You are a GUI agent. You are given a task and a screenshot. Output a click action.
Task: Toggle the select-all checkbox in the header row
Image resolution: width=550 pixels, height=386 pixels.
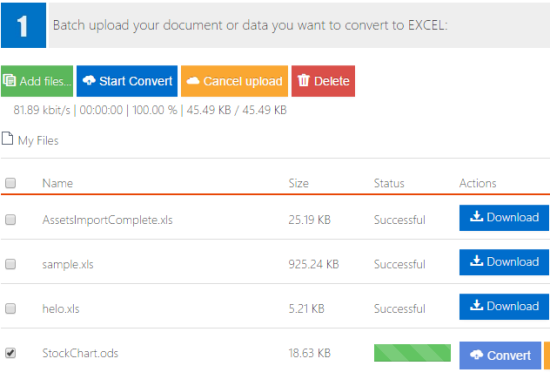pyautogui.click(x=11, y=183)
